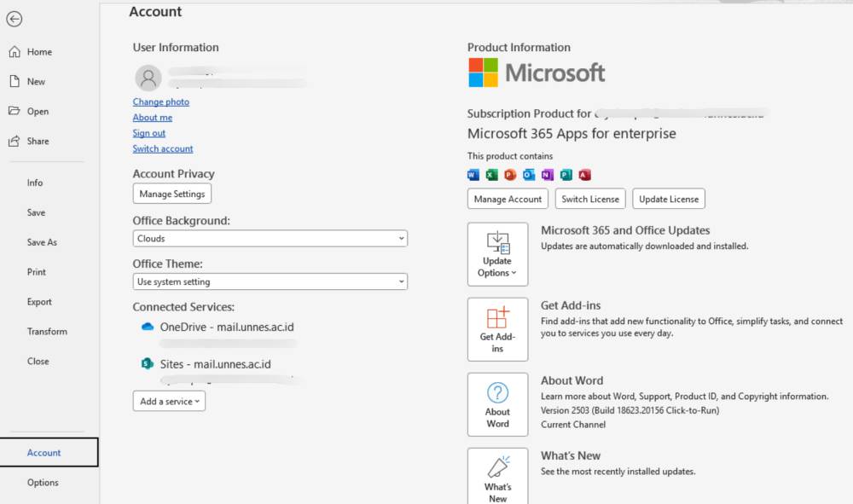
Task: Click the Word app icon
Action: [473, 175]
